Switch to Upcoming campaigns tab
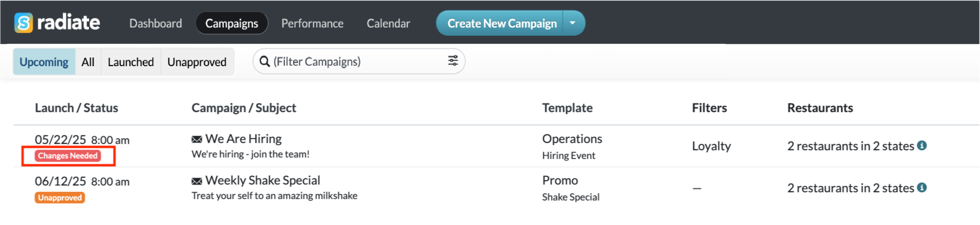980x225 pixels. coord(44,62)
